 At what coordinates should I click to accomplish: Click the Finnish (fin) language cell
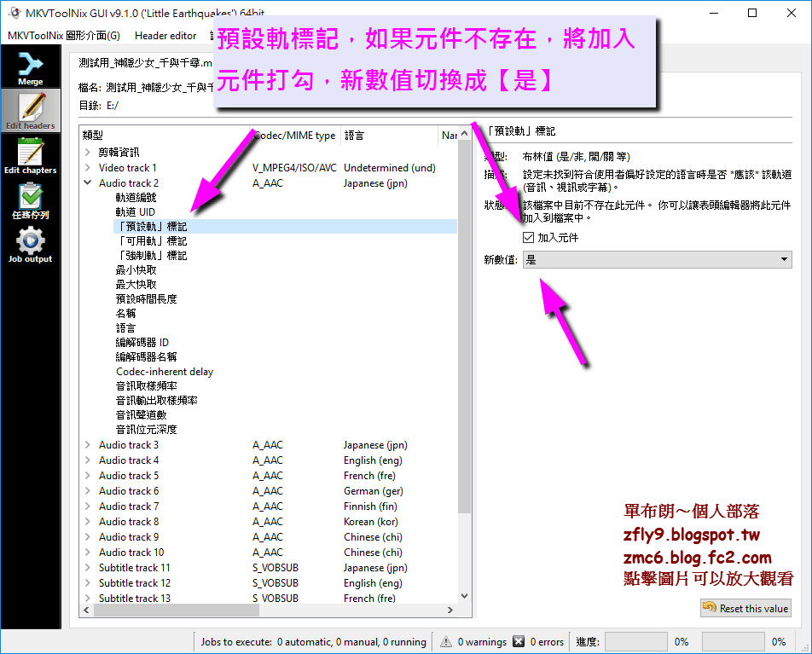pos(370,506)
